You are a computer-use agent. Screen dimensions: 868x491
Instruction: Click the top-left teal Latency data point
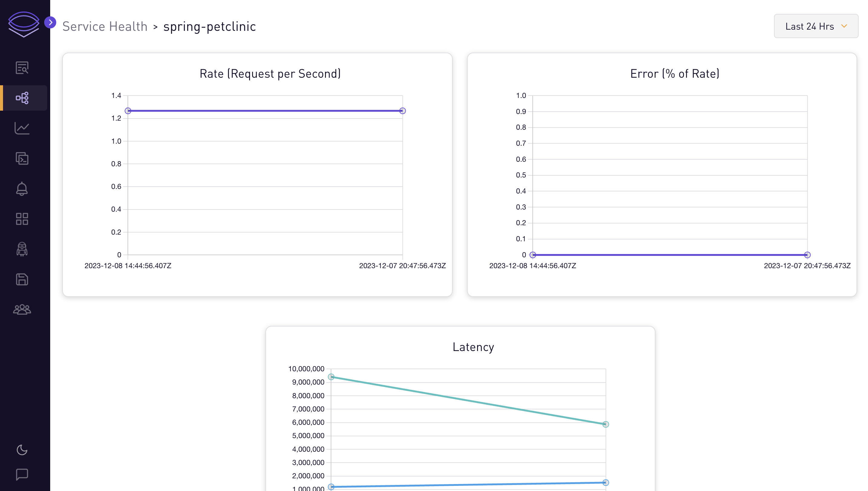(331, 377)
